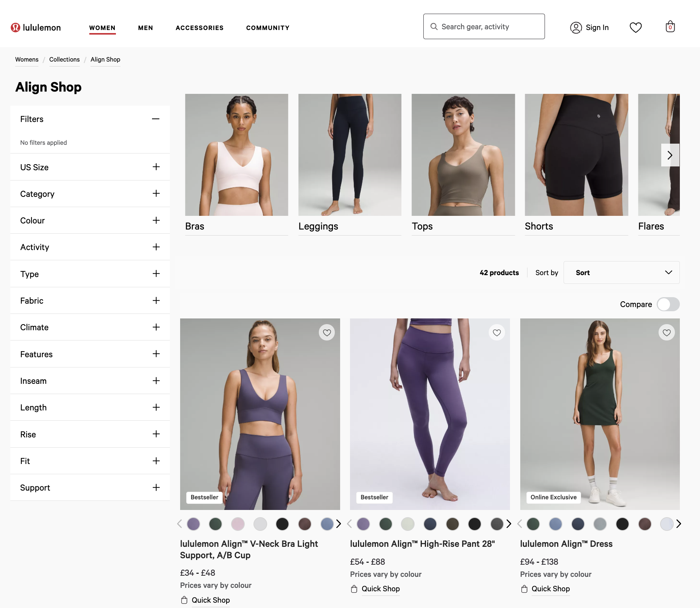Screen dimensions: 700x608
Task: Open the shopping bag icon
Action: (x=670, y=27)
